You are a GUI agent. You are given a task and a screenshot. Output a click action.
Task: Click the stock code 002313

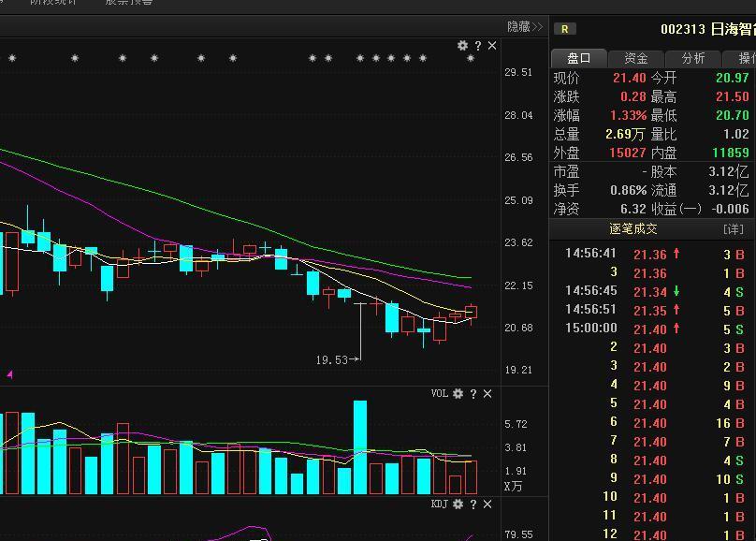(683, 29)
